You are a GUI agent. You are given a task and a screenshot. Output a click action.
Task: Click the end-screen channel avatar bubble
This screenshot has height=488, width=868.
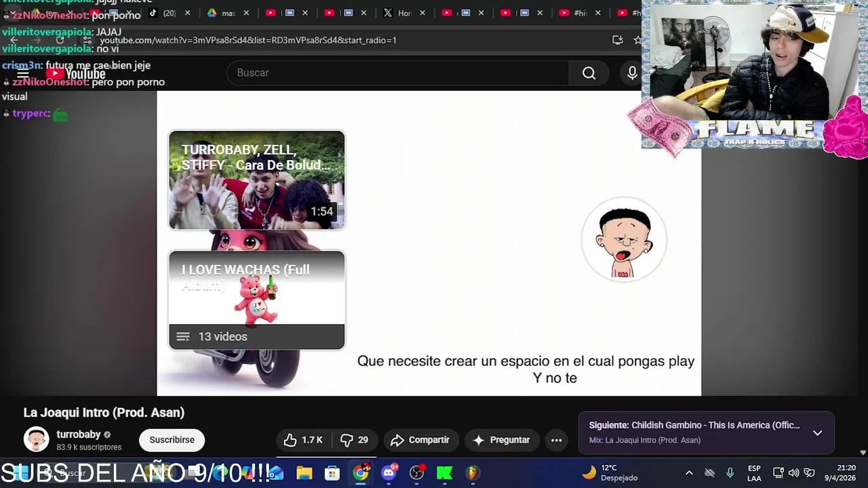[624, 239]
